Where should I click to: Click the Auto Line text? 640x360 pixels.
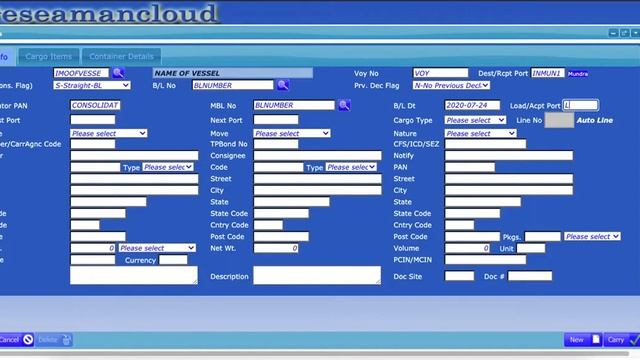595,120
